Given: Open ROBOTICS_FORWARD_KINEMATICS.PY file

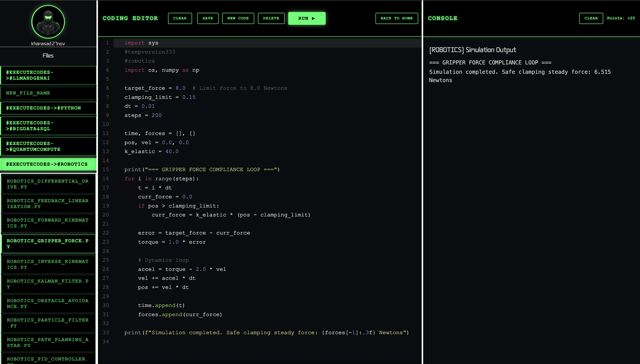Looking at the screenshot, I should [49, 223].
